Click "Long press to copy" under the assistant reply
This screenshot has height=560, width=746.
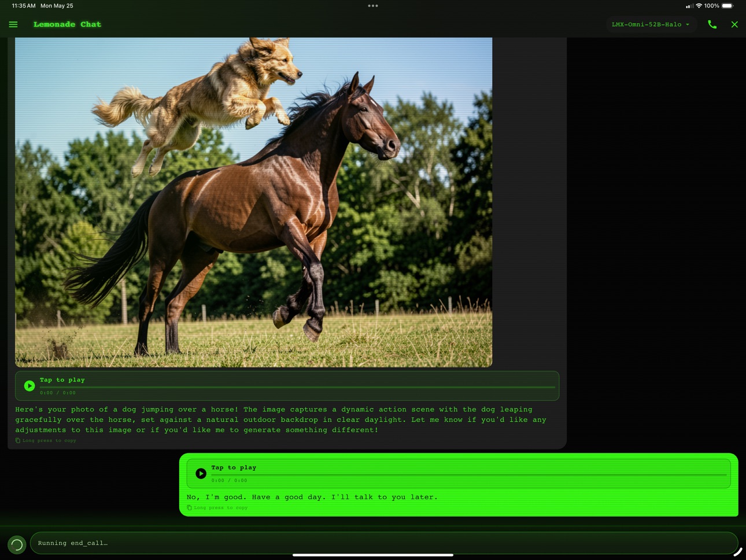tap(49, 441)
